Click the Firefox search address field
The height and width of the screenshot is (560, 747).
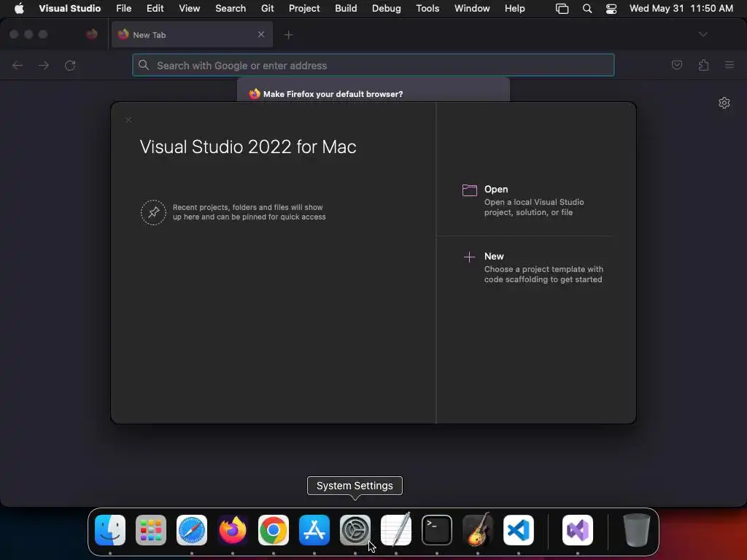coord(373,65)
